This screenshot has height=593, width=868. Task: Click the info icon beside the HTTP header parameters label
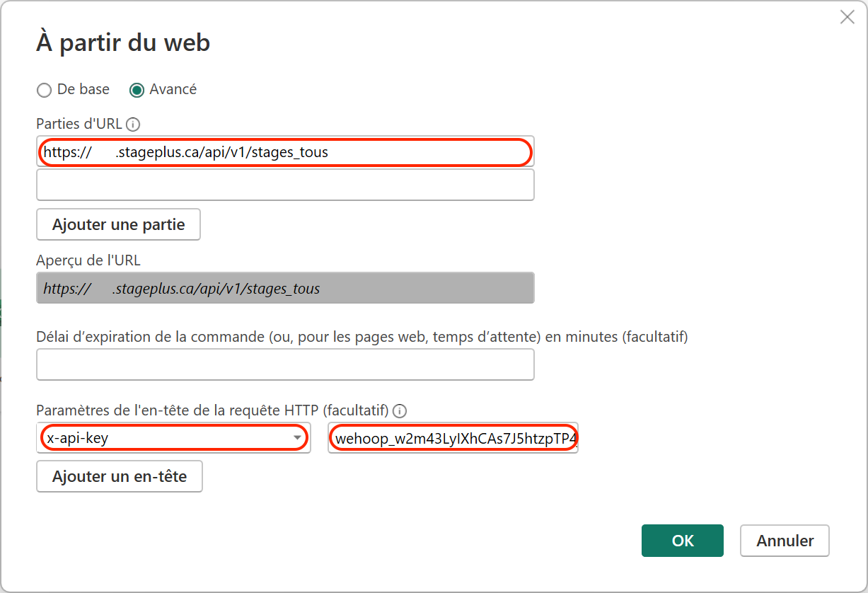pyautogui.click(x=400, y=410)
